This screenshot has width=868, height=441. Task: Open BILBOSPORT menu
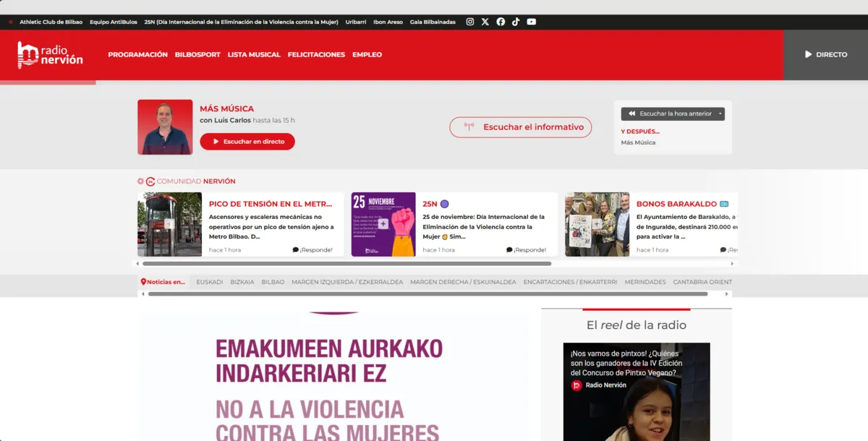click(x=197, y=54)
